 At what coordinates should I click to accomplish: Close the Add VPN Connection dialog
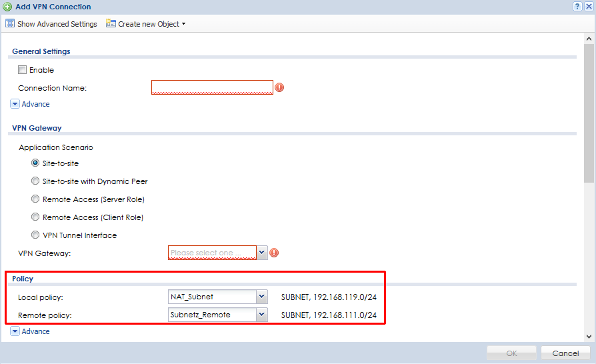[589, 6]
